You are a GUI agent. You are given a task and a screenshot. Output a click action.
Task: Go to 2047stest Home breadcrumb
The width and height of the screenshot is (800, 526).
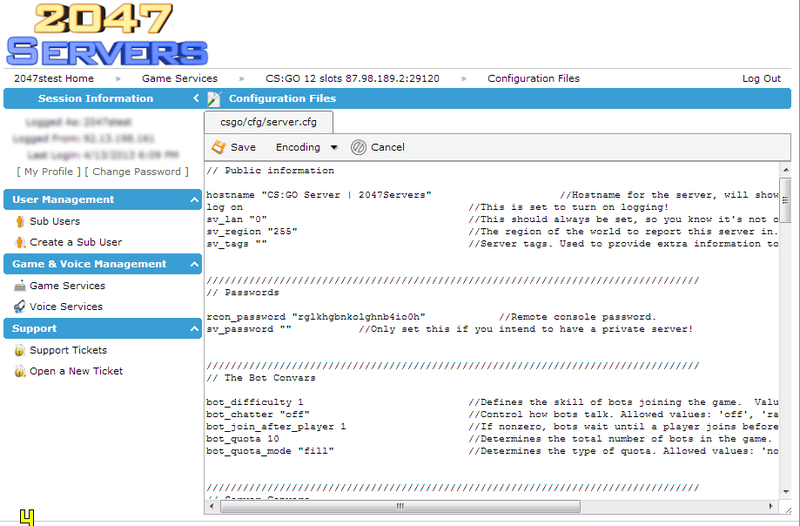54,79
